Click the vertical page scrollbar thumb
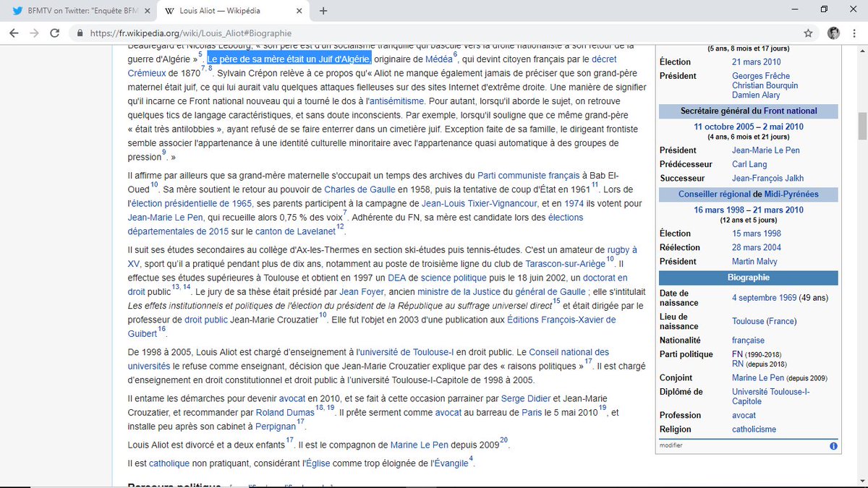Screen dimensions: 868x488 (x=861, y=127)
